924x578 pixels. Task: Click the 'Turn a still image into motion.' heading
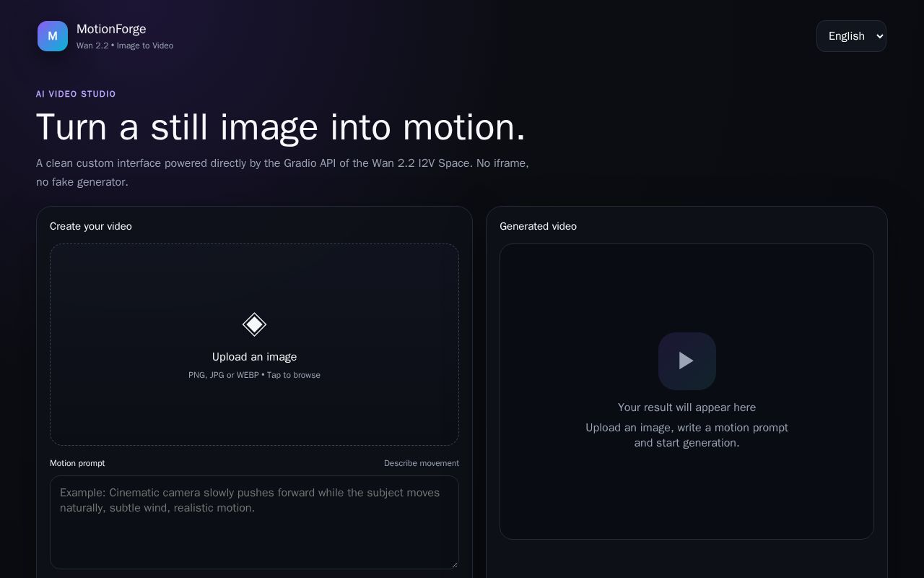coord(281,127)
